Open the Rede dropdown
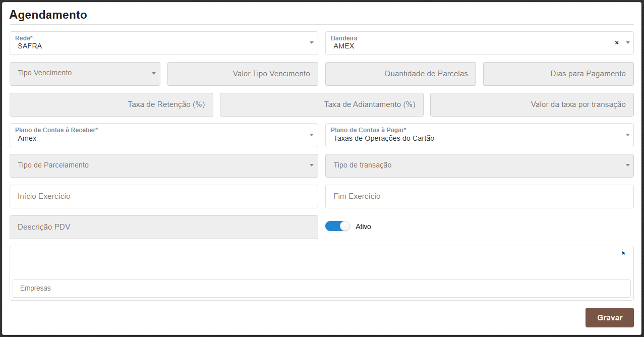Screen dimensions: 644x337 tap(312, 43)
